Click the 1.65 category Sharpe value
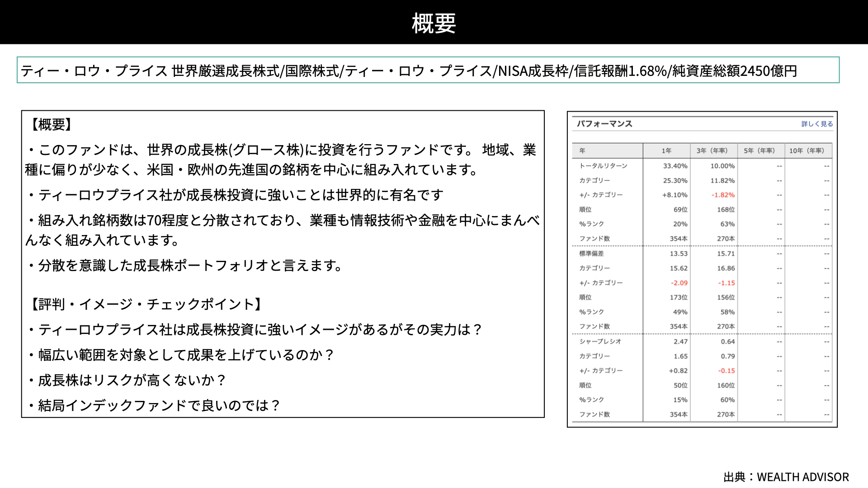This screenshot has height=488, width=868. [680, 356]
